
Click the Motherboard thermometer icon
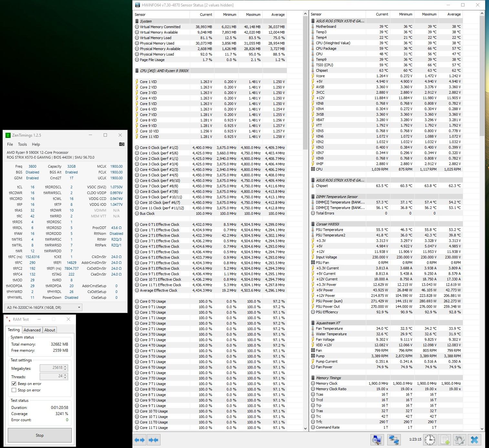tap(313, 26)
